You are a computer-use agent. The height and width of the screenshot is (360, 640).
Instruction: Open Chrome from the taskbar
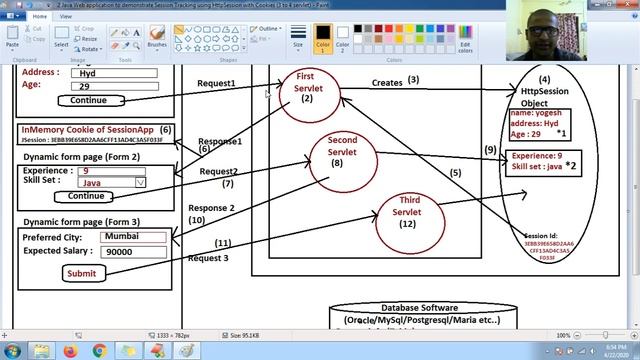99,351
